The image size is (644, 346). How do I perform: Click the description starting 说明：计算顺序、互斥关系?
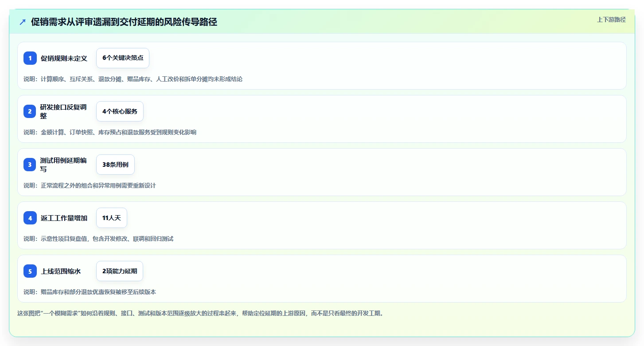133,79
